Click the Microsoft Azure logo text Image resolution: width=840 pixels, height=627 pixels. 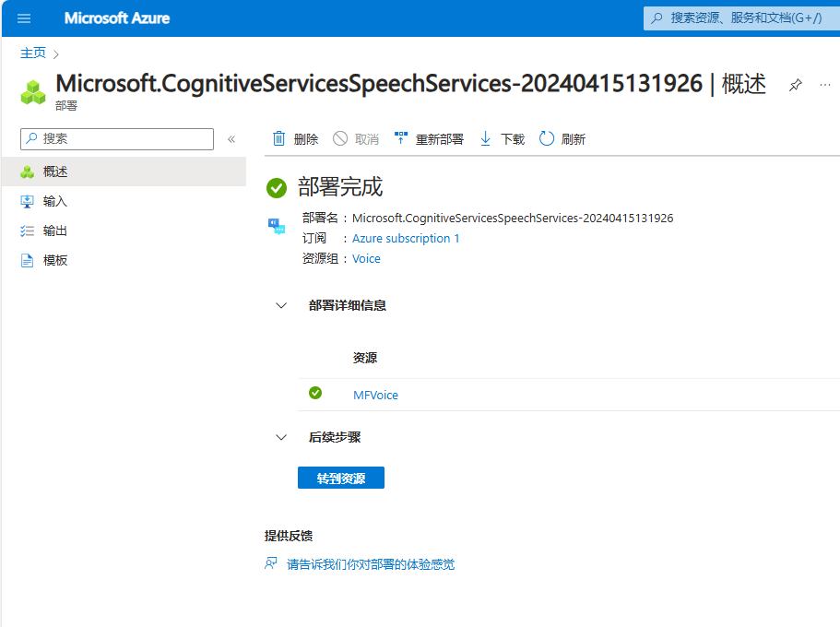point(117,18)
